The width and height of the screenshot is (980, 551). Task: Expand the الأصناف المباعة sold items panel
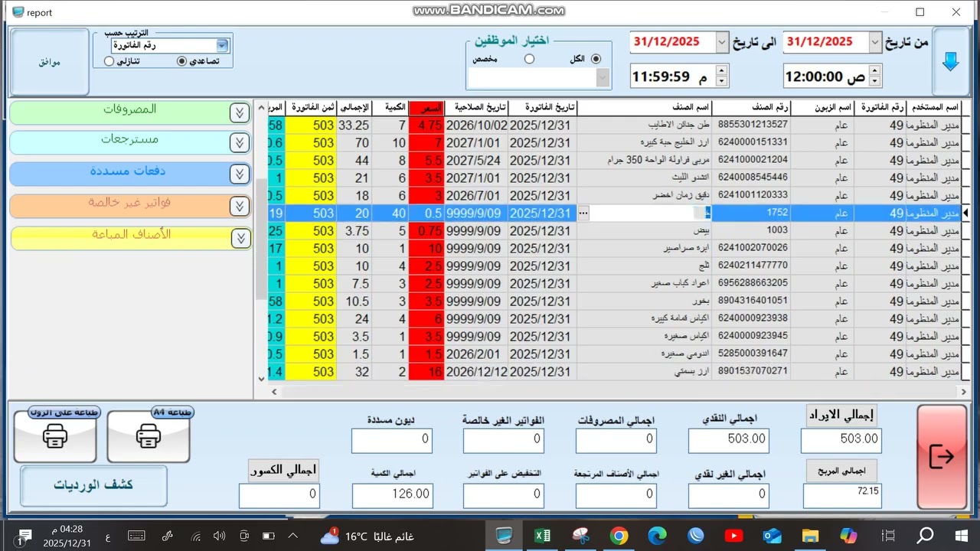click(x=240, y=239)
